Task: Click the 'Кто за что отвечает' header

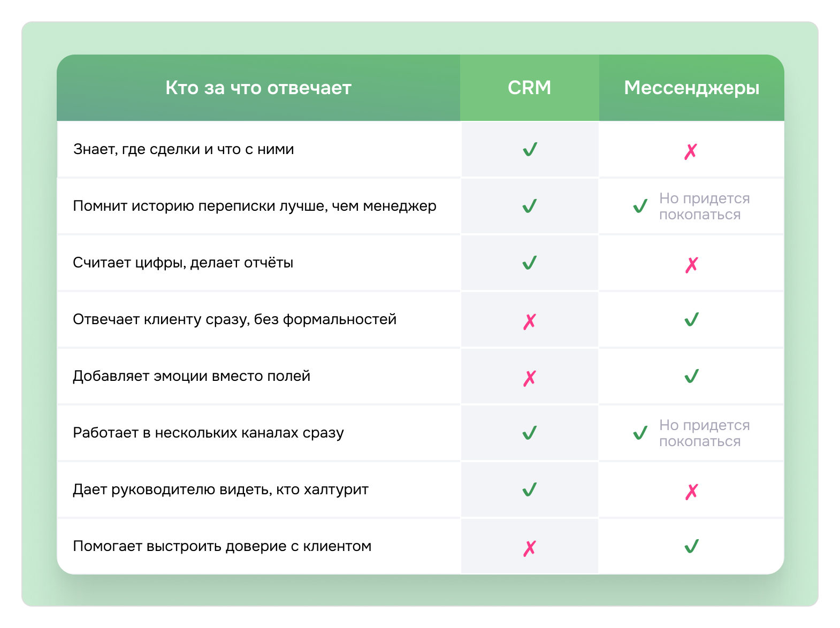Action: tap(258, 88)
